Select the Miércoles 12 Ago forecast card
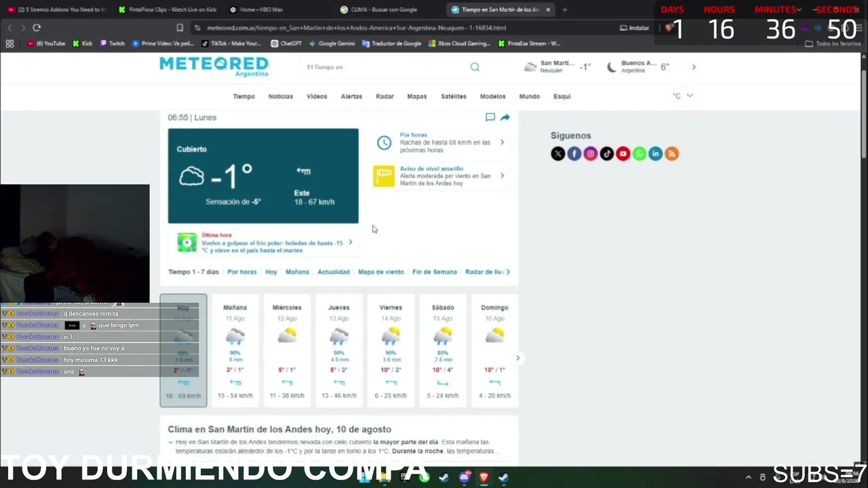The image size is (868, 488). 287,350
